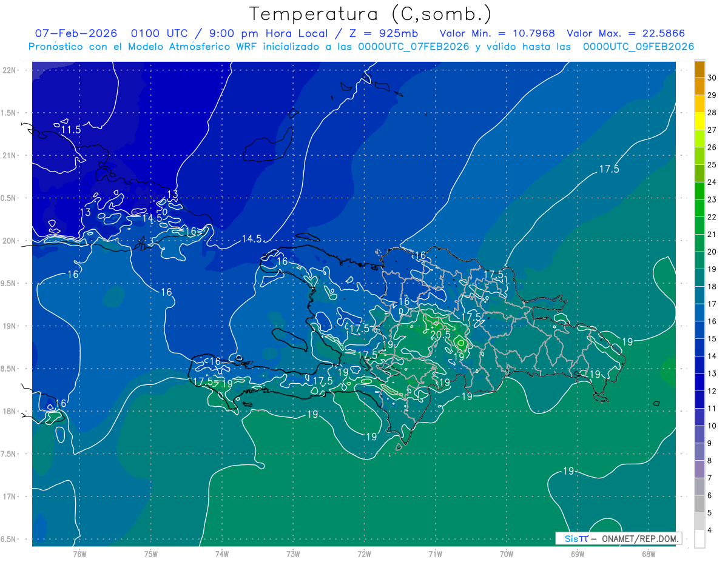Click the 0000UTC_09FEB2026 forecast end time text
The width and height of the screenshot is (728, 562).
638,47
